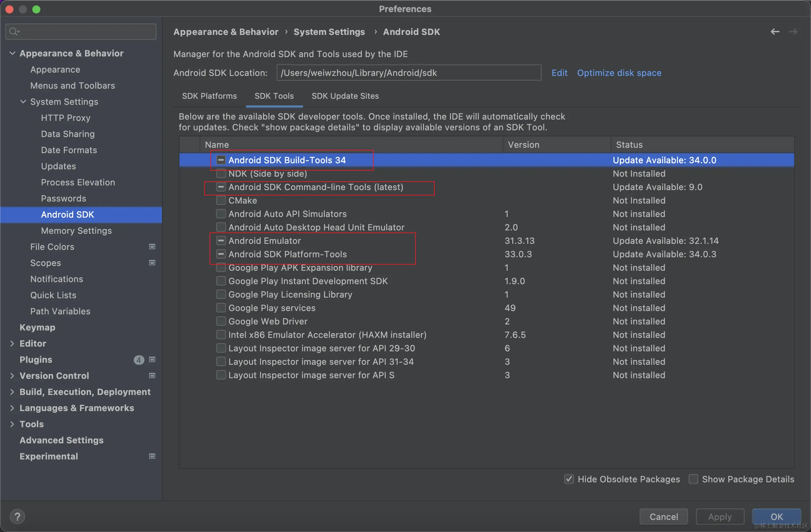Click the Plugins update count badge
The width and height of the screenshot is (811, 532).
point(139,360)
